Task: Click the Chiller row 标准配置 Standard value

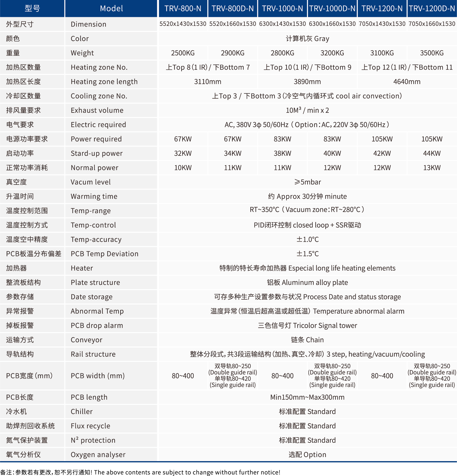Action: tap(307, 412)
